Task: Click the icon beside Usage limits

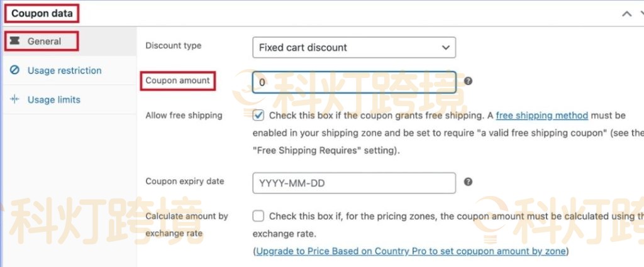Action: [x=15, y=99]
